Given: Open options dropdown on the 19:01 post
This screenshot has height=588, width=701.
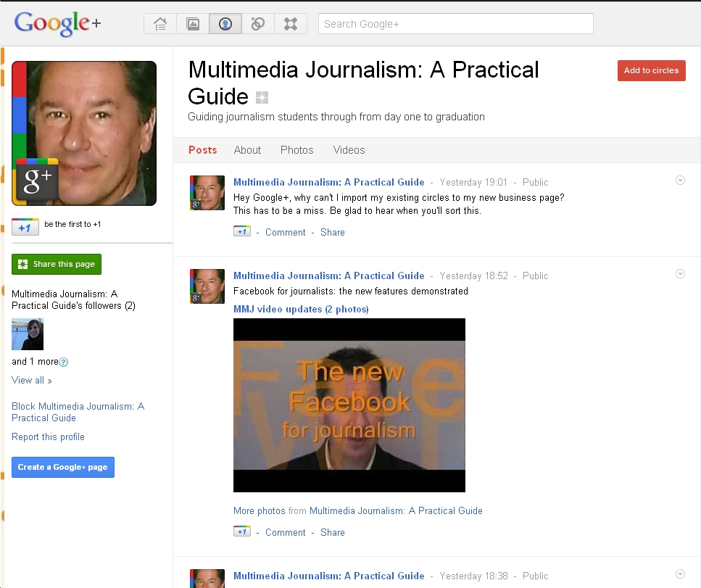Looking at the screenshot, I should (x=680, y=181).
